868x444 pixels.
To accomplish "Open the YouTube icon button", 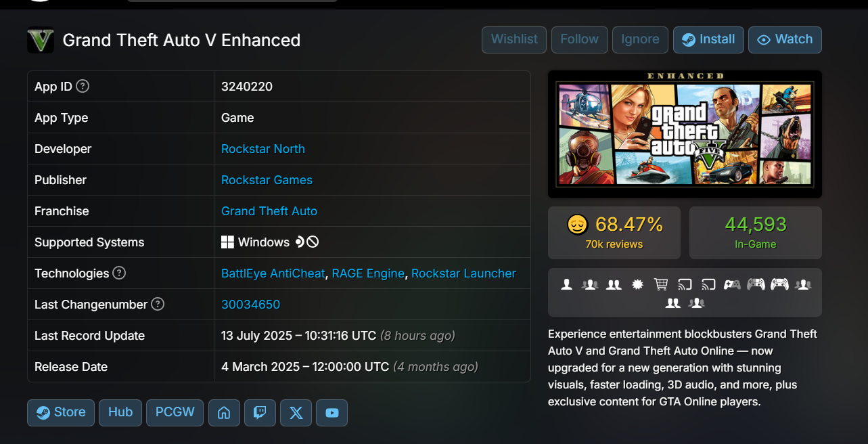I will (332, 413).
